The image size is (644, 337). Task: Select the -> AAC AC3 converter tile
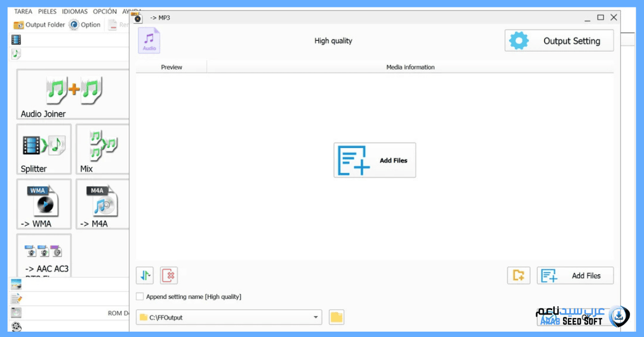click(43, 255)
